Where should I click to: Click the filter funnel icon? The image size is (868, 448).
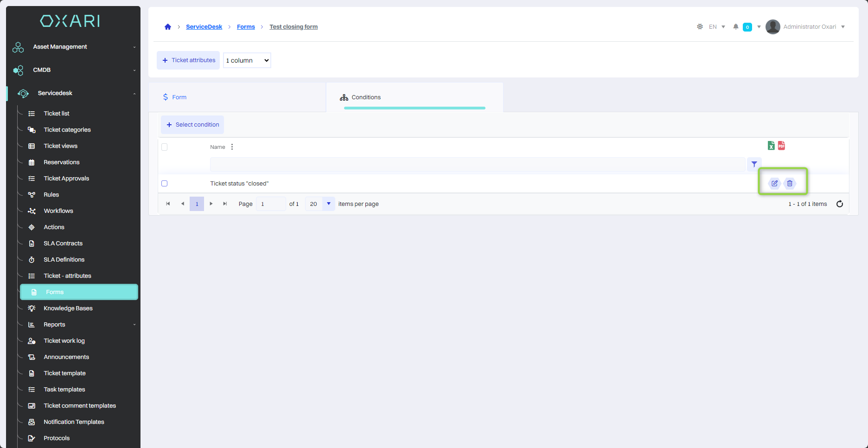754,164
